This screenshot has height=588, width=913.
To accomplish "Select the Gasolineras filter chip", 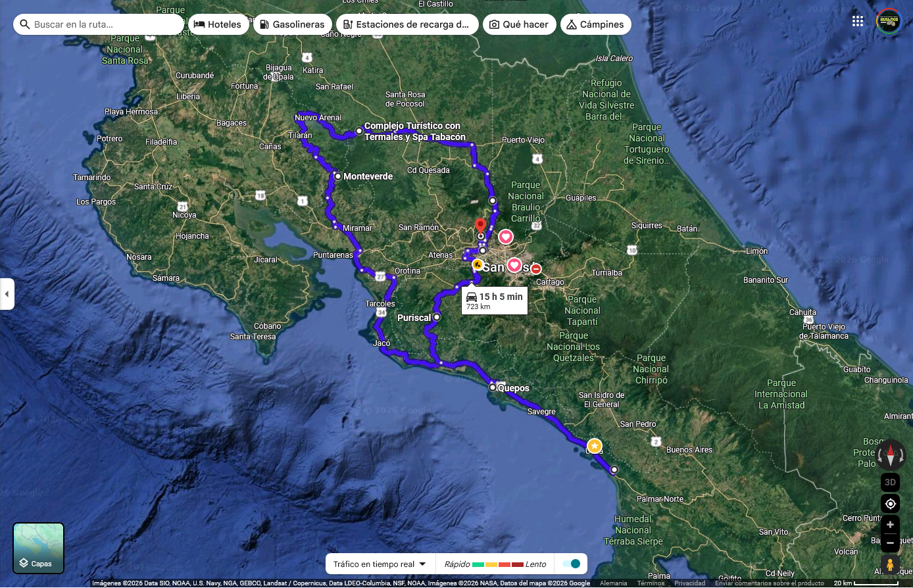I will (292, 24).
